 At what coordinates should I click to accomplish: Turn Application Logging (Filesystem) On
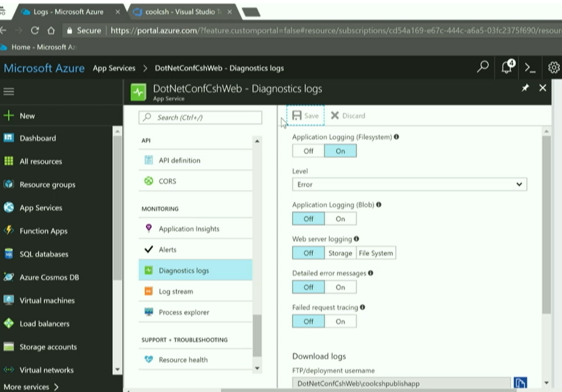(x=340, y=151)
